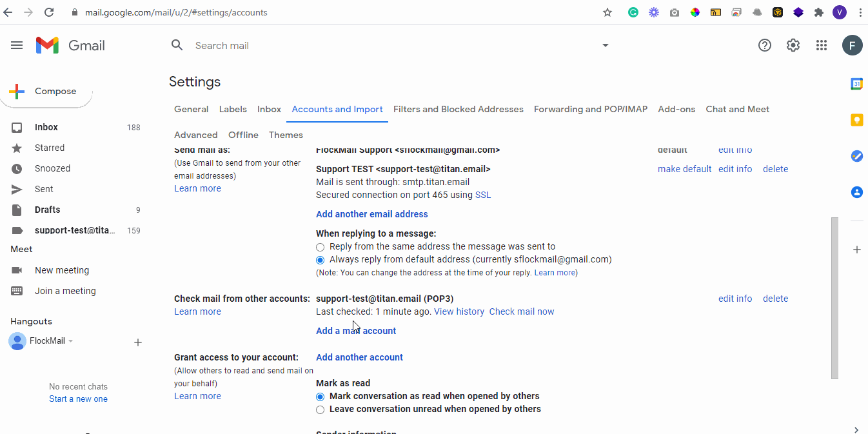Click the SSL link
Image resolution: width=868 pixels, height=434 pixels.
coord(483,195)
